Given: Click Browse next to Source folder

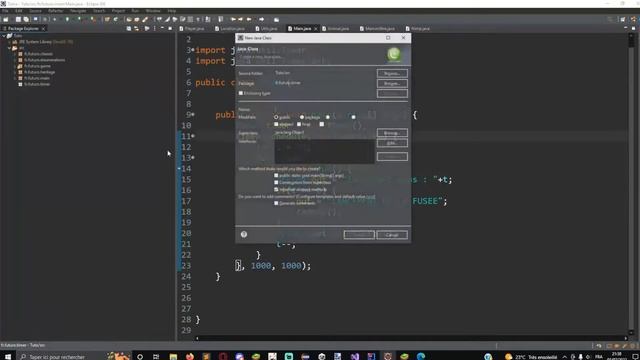Looking at the screenshot, I should point(392,73).
